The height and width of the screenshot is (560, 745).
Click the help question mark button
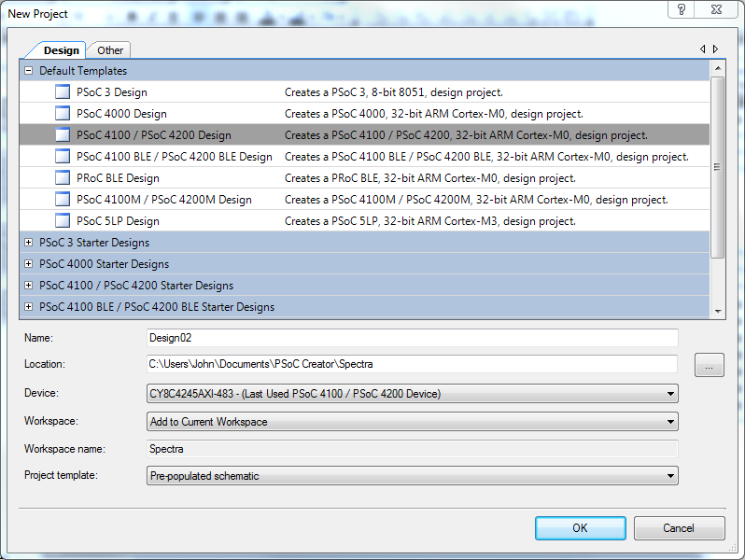point(682,9)
